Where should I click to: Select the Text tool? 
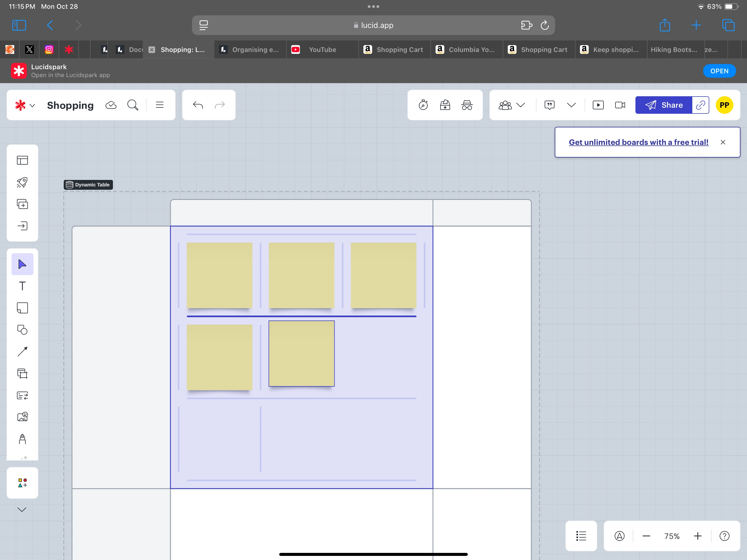[22, 286]
